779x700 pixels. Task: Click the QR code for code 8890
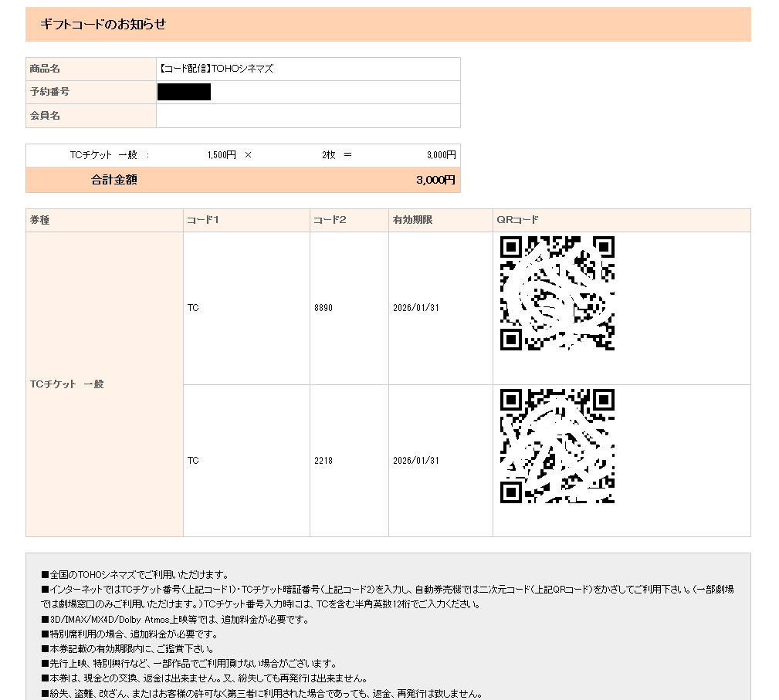(x=557, y=293)
